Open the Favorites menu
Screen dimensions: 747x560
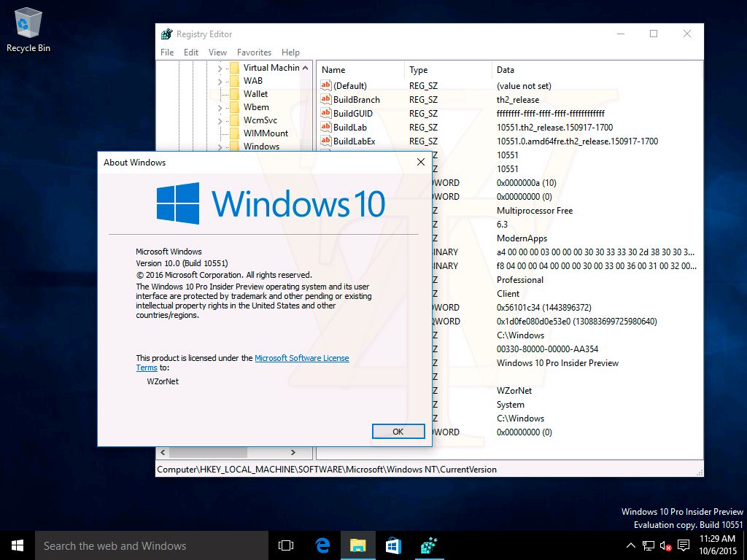pyautogui.click(x=254, y=52)
